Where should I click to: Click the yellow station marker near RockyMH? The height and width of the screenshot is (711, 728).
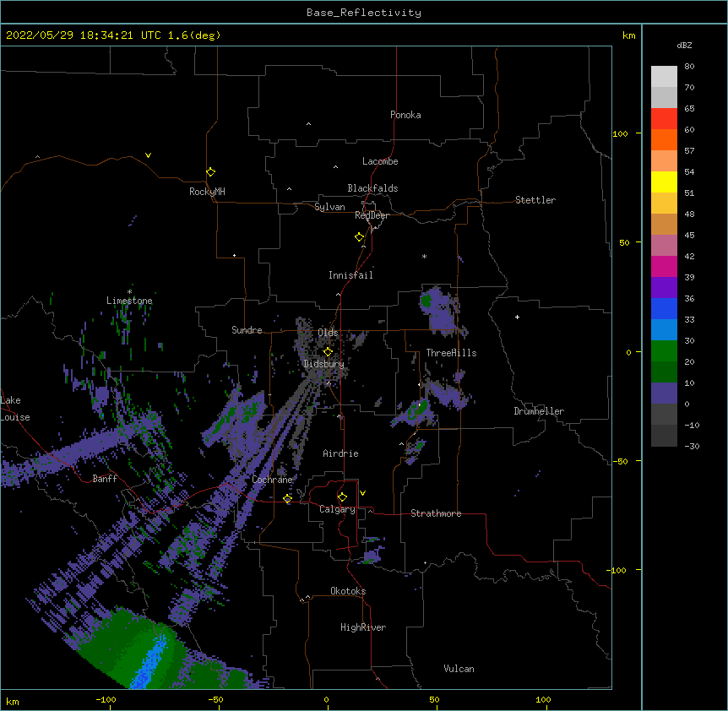(210, 172)
